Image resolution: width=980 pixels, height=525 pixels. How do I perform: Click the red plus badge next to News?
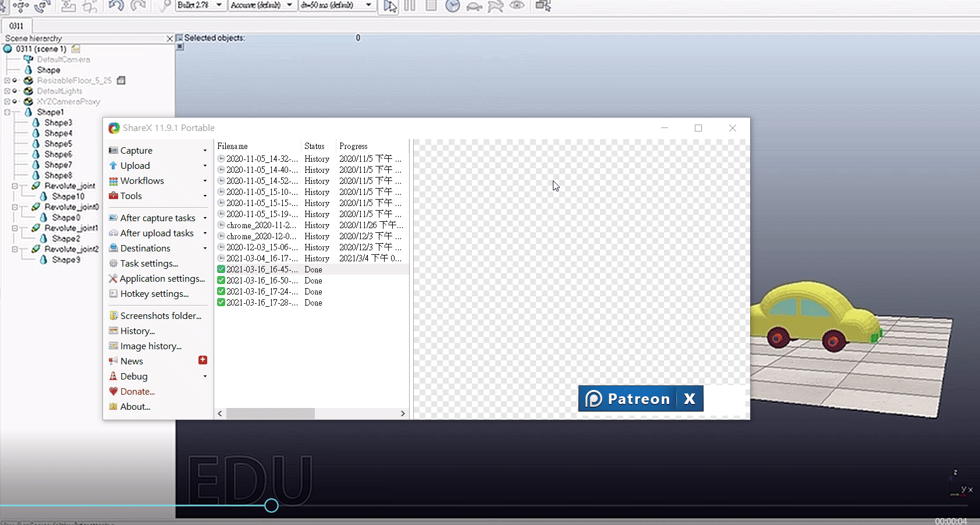203,360
